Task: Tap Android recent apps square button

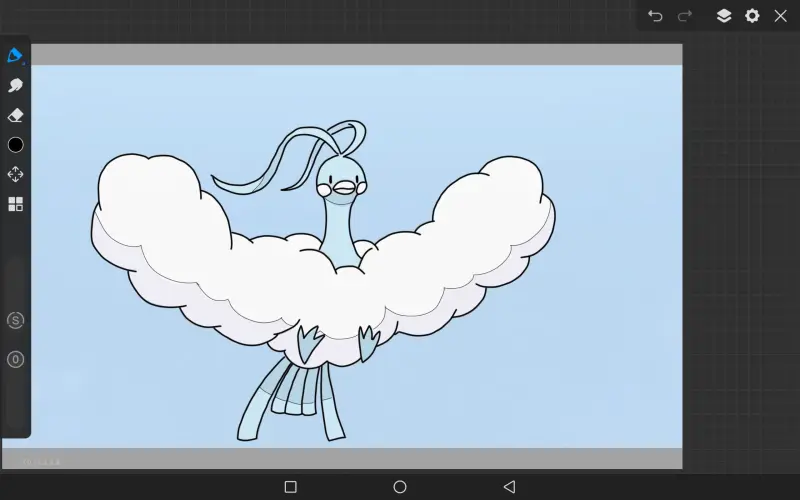Action: click(290, 487)
